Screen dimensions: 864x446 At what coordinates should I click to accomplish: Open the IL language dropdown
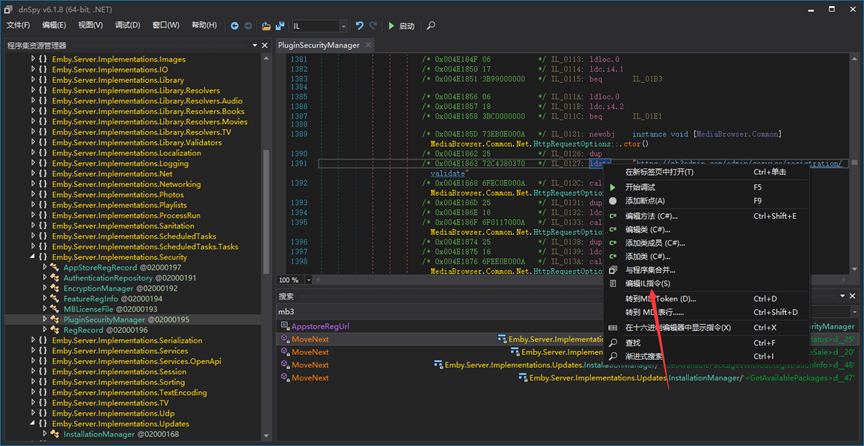click(x=343, y=26)
